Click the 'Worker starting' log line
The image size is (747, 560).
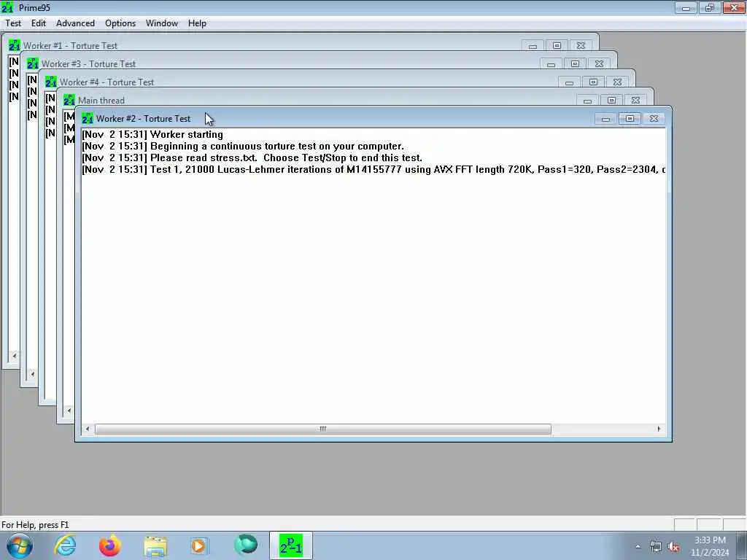(152, 135)
